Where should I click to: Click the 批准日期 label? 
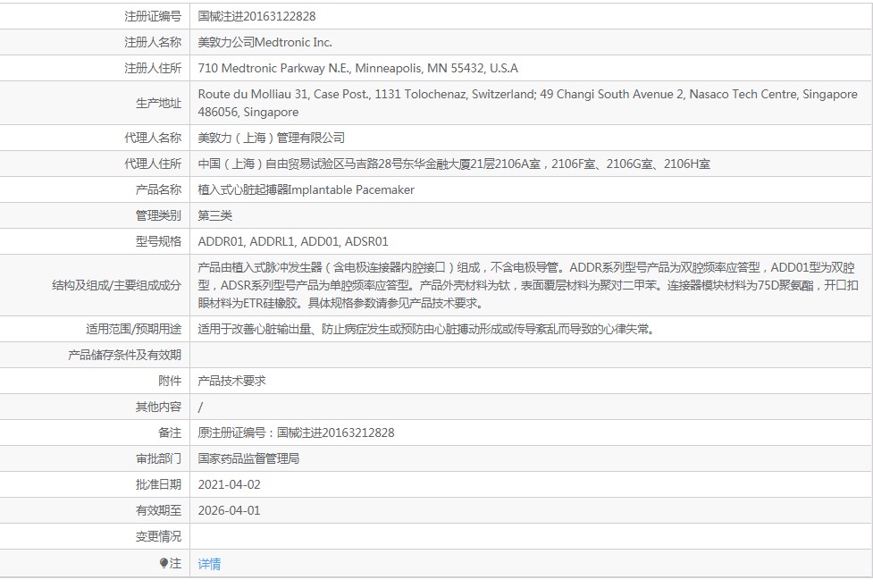[x=158, y=484]
